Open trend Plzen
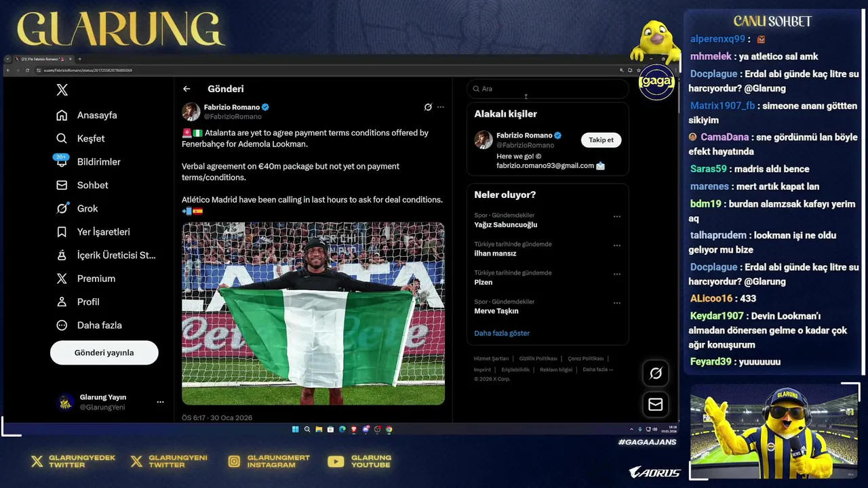 pyautogui.click(x=484, y=282)
